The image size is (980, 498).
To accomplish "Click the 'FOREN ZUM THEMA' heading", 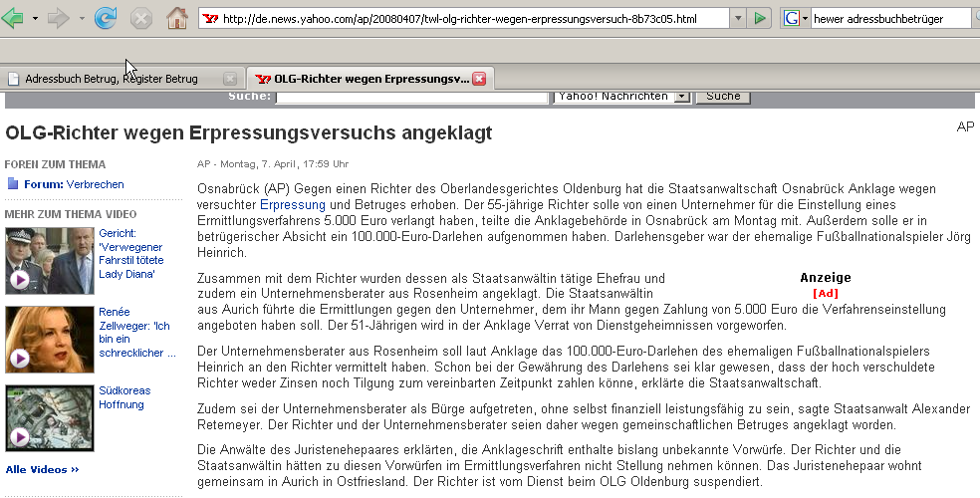I will coord(55,164).
